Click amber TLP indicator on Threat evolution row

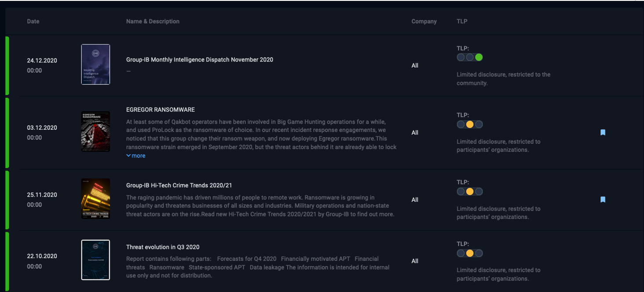(x=470, y=253)
